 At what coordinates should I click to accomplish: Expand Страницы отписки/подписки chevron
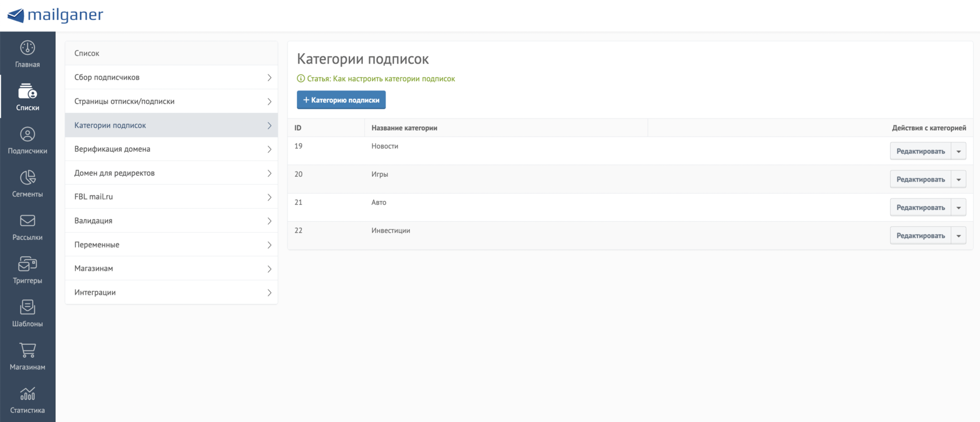pyautogui.click(x=269, y=102)
